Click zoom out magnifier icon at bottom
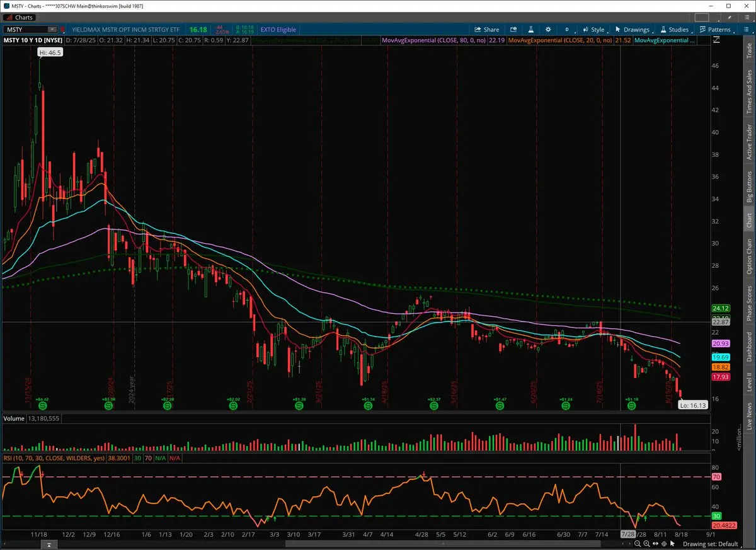Image resolution: width=756 pixels, height=550 pixels. pos(638,544)
